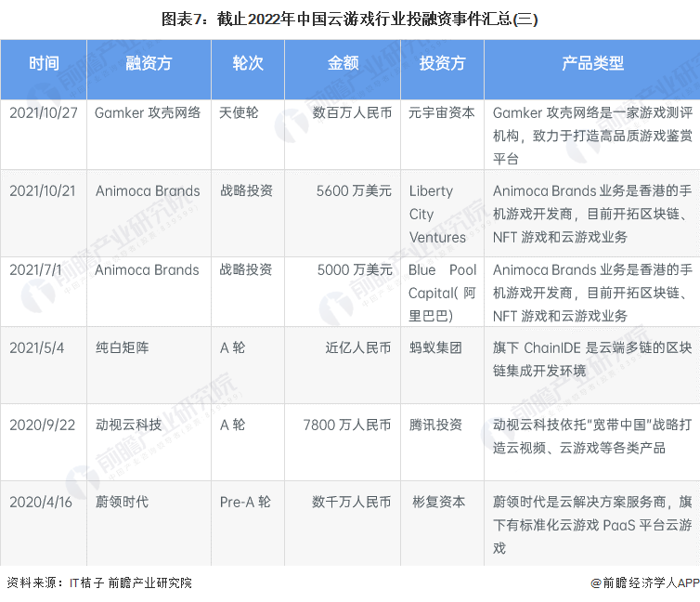Select the 融资方 column header
The image size is (700, 602).
149,63
